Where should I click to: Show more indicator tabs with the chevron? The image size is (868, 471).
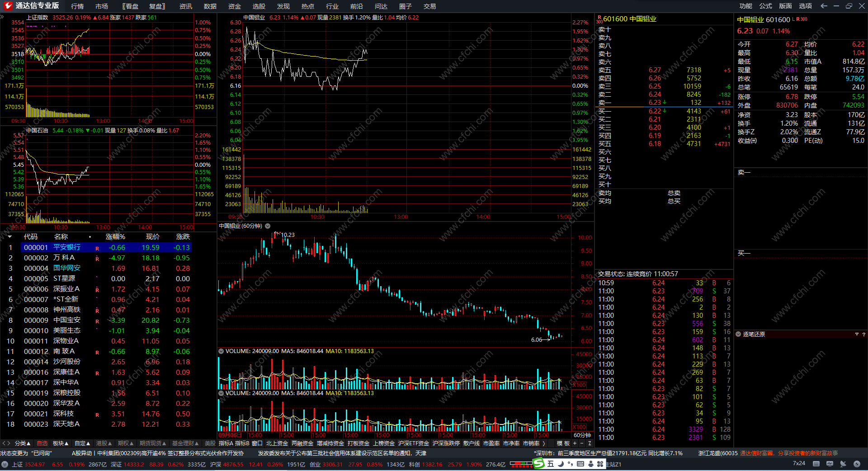click(x=544, y=443)
